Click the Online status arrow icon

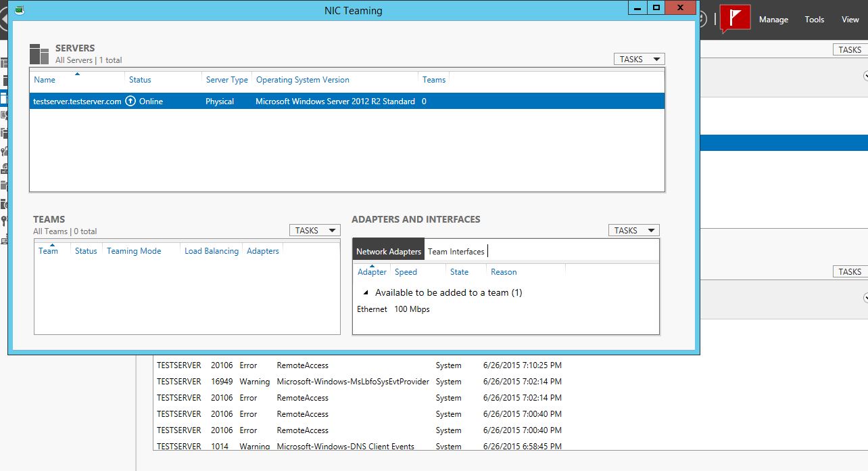click(x=131, y=102)
